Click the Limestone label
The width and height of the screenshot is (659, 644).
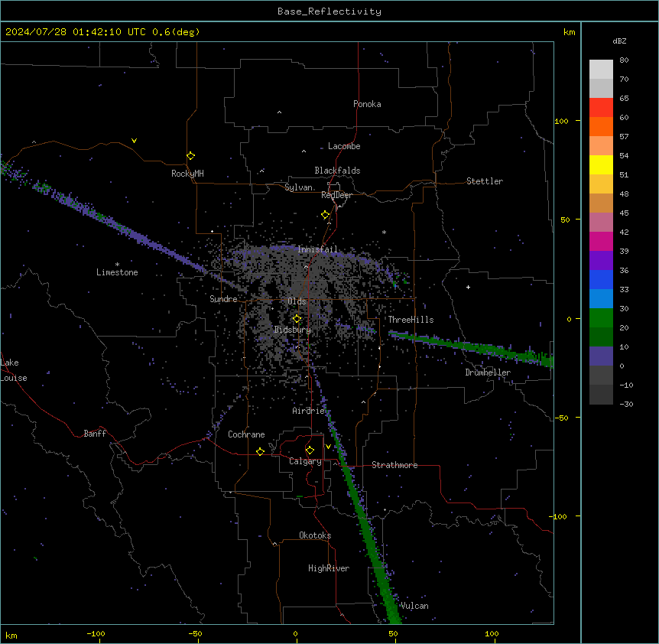pos(117,272)
